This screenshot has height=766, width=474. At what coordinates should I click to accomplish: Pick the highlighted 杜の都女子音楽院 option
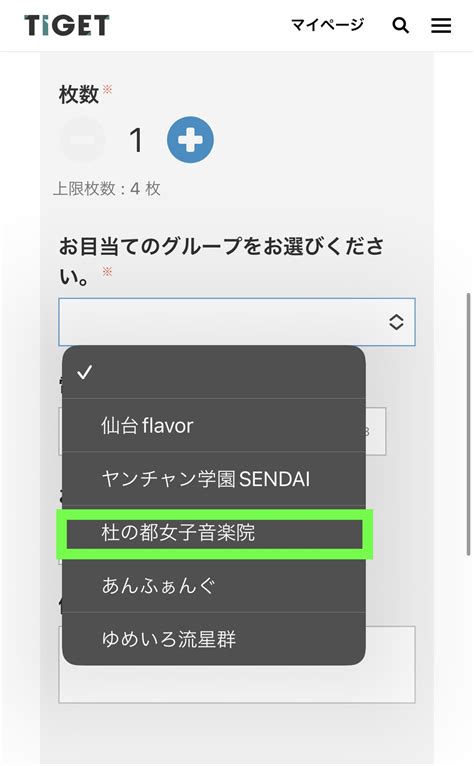pos(214,532)
